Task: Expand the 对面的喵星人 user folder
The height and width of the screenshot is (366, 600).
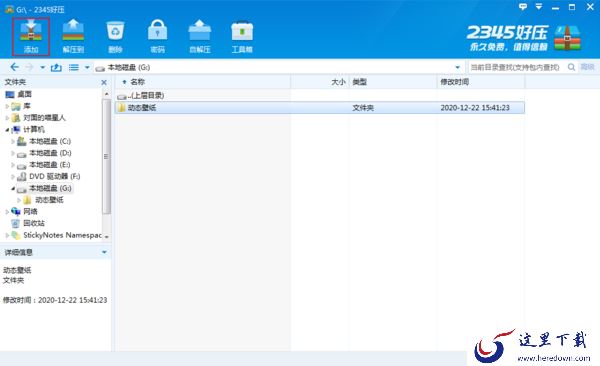Action: (7, 118)
